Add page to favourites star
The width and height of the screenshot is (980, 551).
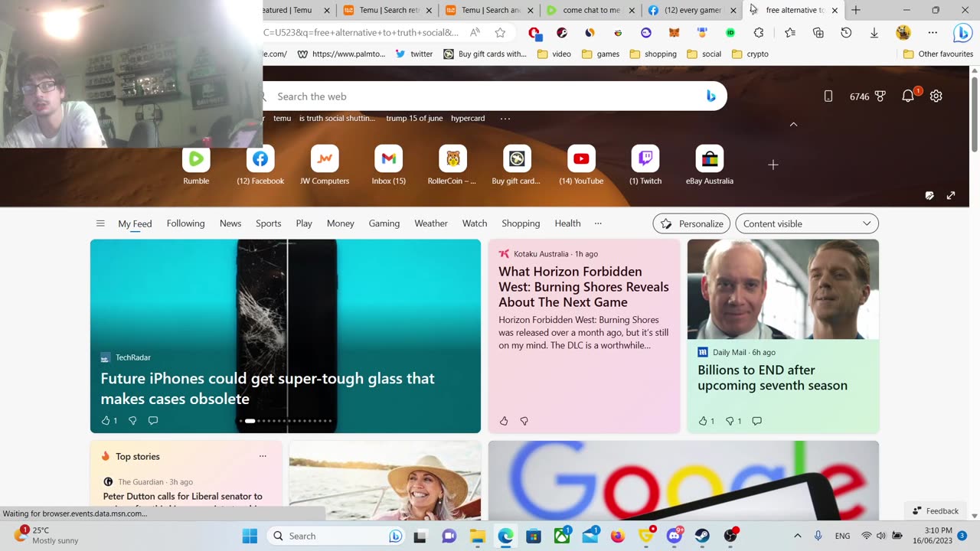[x=500, y=32]
